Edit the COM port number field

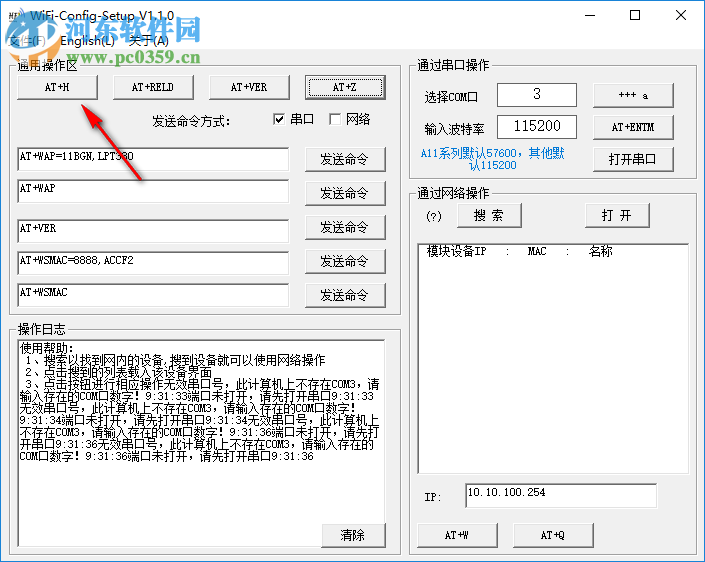[x=536, y=94]
